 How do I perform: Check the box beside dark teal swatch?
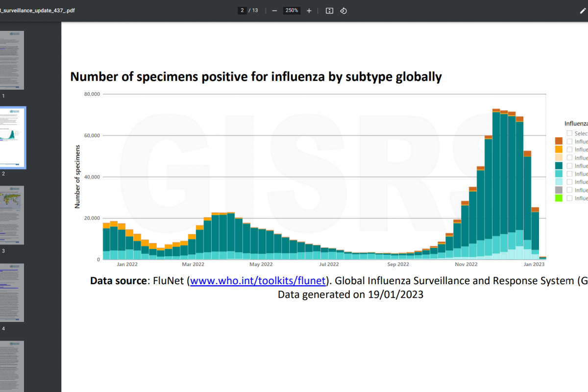click(569, 166)
